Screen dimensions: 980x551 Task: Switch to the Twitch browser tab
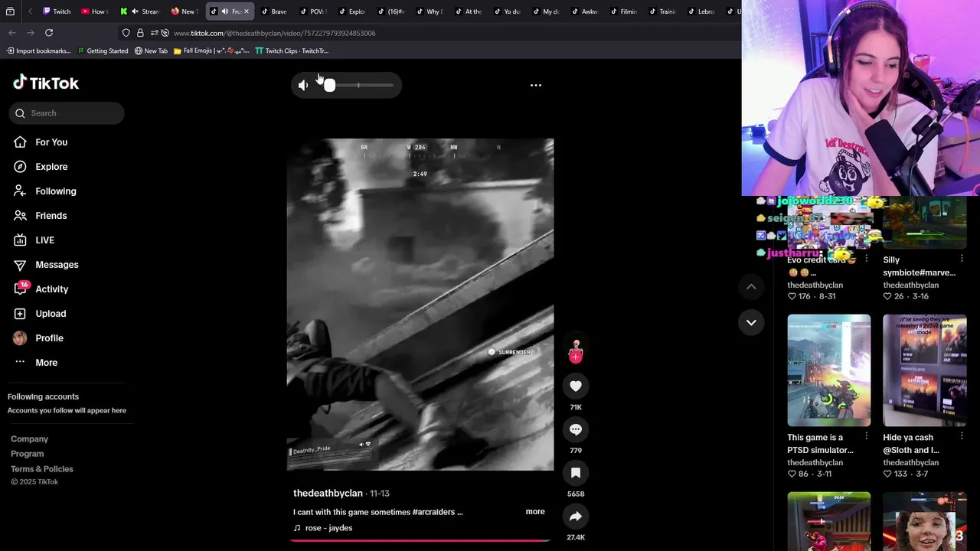coord(56,11)
